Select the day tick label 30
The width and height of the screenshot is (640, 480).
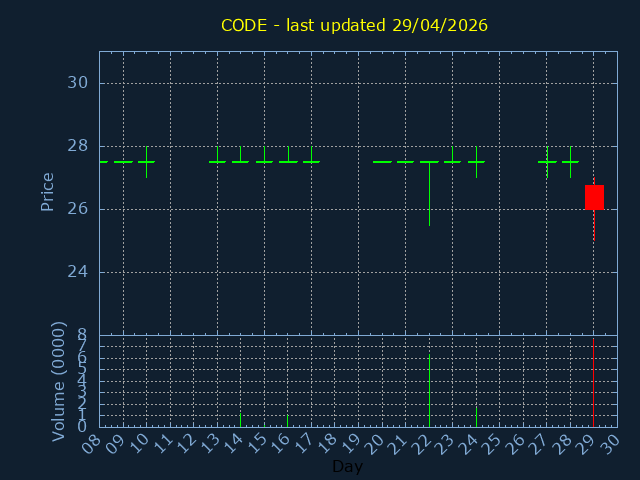click(611, 444)
